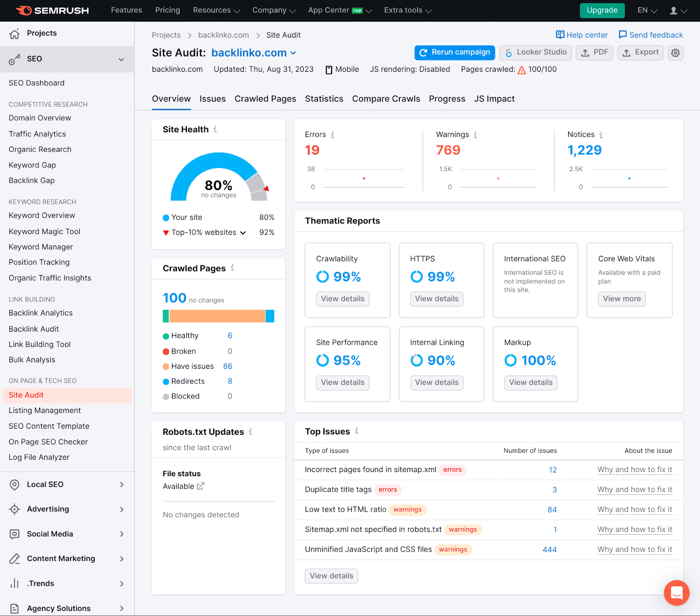The width and height of the screenshot is (700, 616).
Task: Click Advertising target icon
Action: (14, 509)
